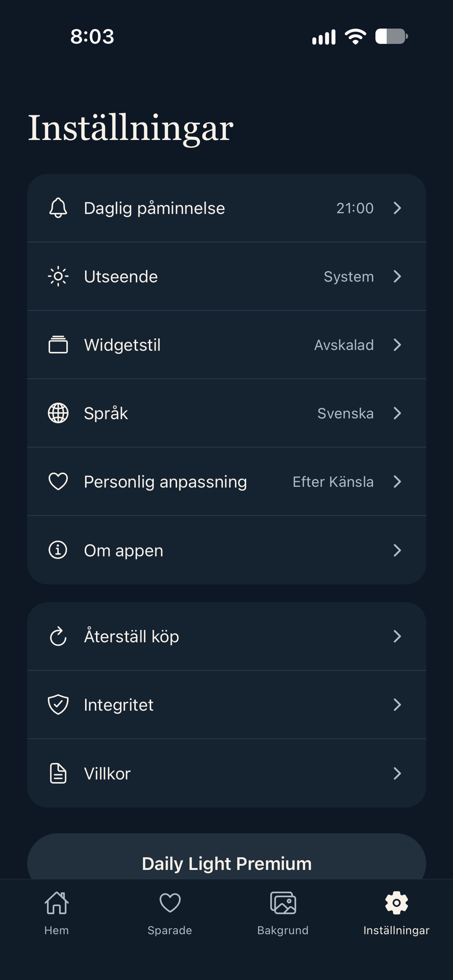The image size is (453, 980).
Task: Change the Efter Känsla personalization value
Action: click(x=333, y=482)
